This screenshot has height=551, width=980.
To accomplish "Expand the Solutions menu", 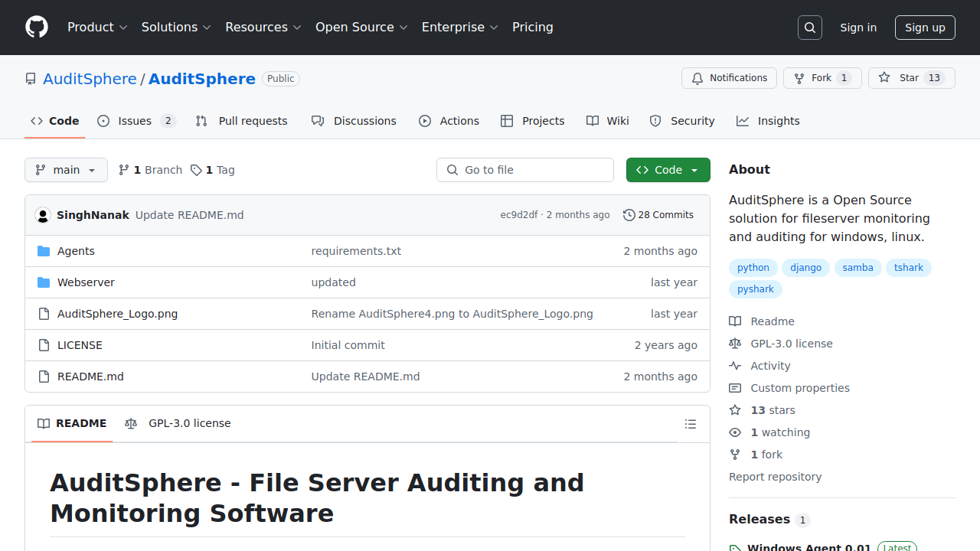I will 176,27.
